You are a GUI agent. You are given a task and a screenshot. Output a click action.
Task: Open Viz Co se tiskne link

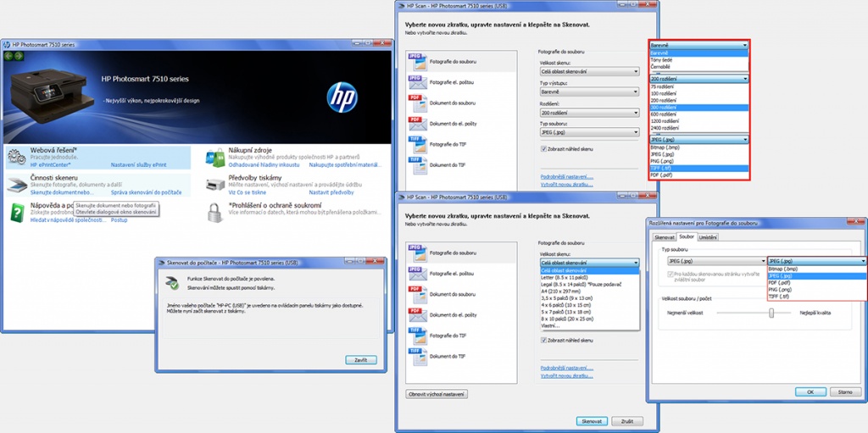tap(247, 192)
